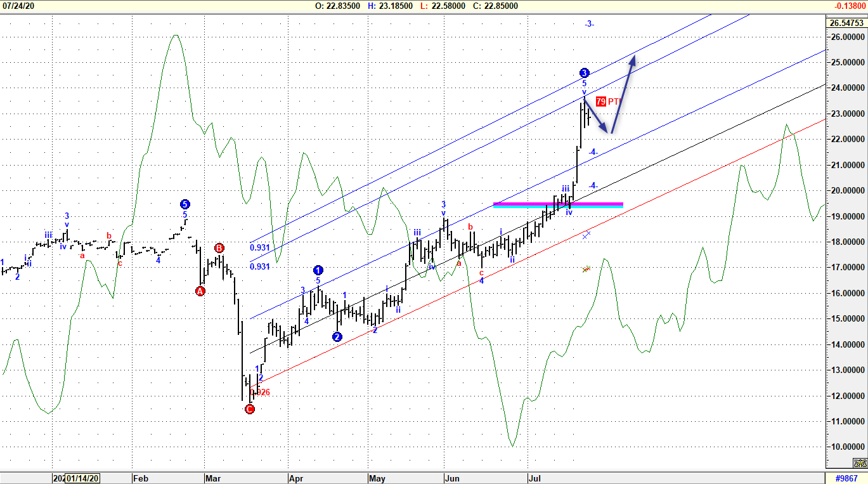Click the gray X marker on the chart
Screen dimensions: 868x484
coord(586,234)
